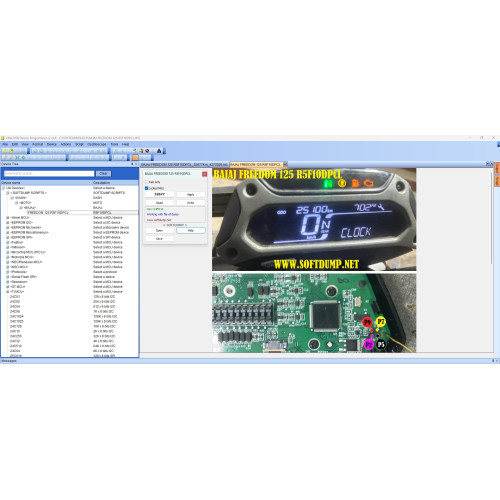The height and width of the screenshot is (500, 500).
Task: Select the ST MCU tree entry
Action: [18, 287]
